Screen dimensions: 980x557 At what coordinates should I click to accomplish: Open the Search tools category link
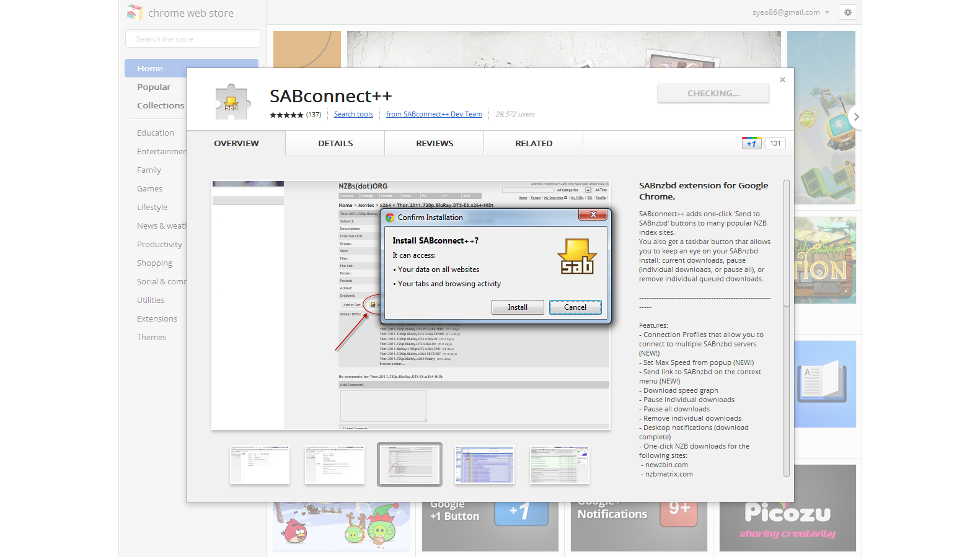[353, 114]
